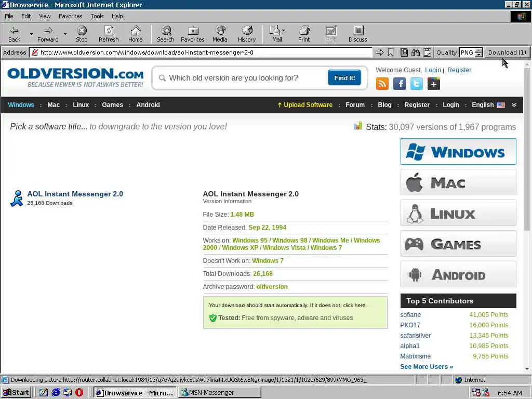Click the AOL Instant Messenger 2.0 title link
This screenshot has width=532, height=399.
(75, 194)
